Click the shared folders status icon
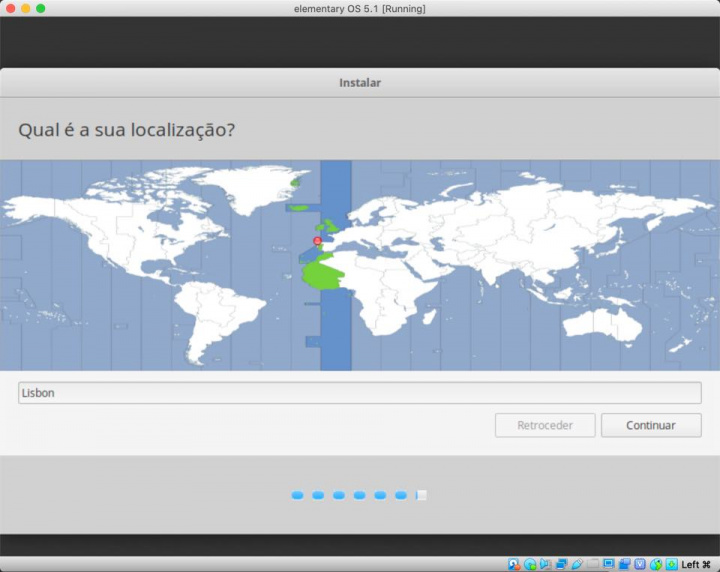720x572 pixels. pos(593,564)
